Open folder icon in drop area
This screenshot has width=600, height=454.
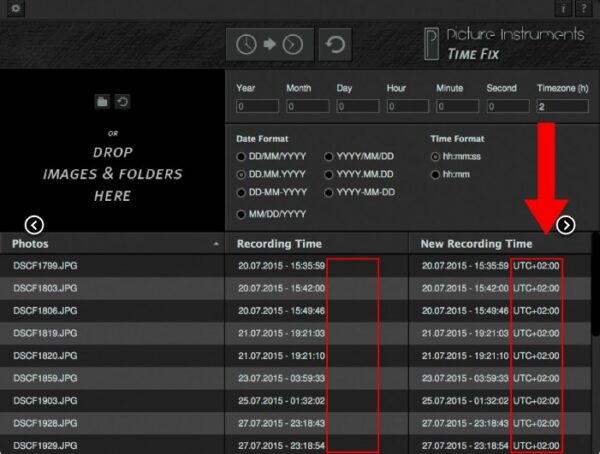(102, 102)
